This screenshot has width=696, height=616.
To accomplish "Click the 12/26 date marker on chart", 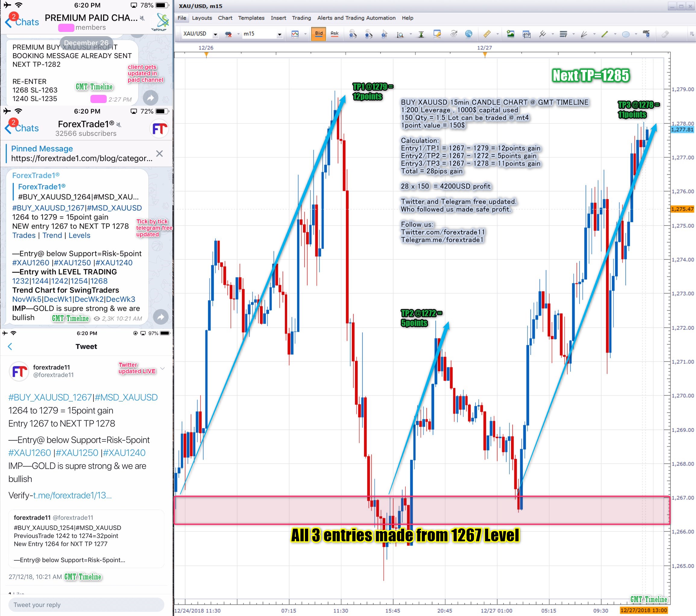I will tap(206, 48).
